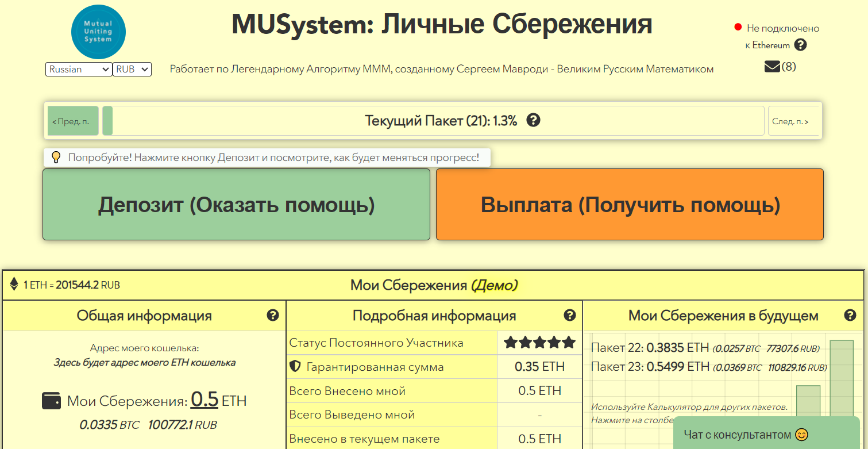The image size is (868, 449).
Task: Click Пакет 23: 0.5499 ETH line
Action: point(709,366)
